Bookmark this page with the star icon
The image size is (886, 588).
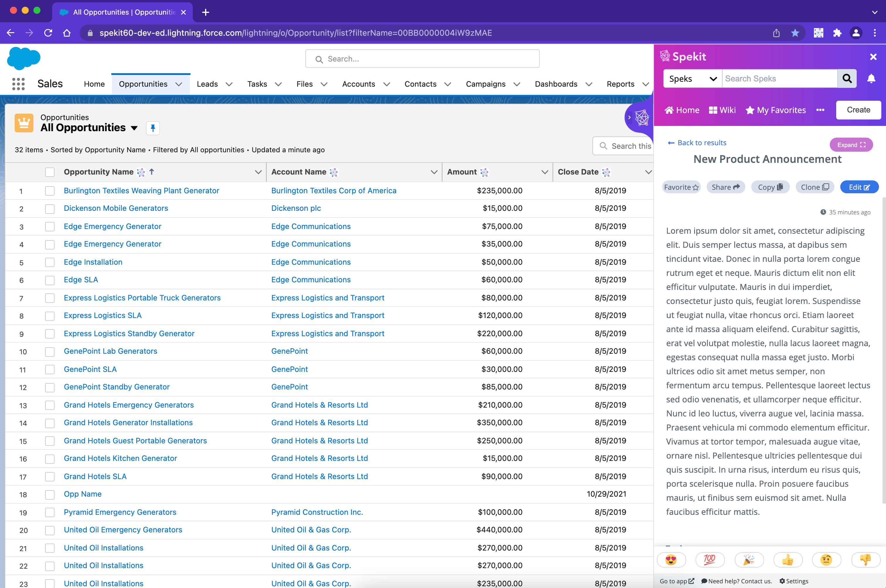click(795, 33)
